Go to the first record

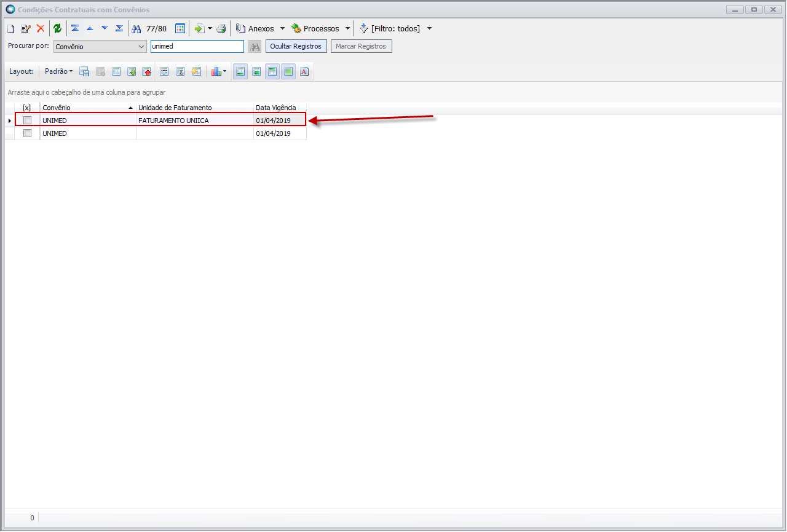click(75, 28)
